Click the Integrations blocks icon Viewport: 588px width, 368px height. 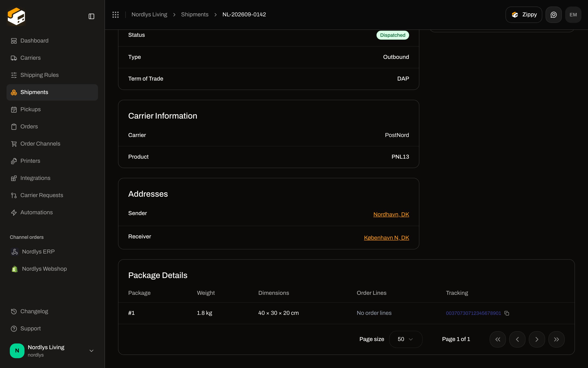[x=14, y=178]
